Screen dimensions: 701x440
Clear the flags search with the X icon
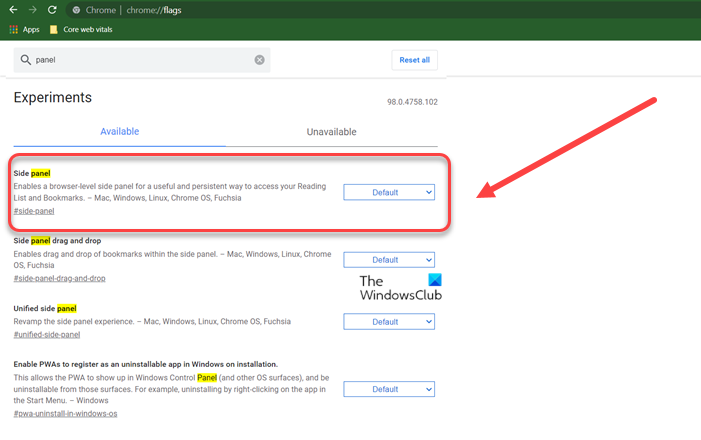pos(259,60)
